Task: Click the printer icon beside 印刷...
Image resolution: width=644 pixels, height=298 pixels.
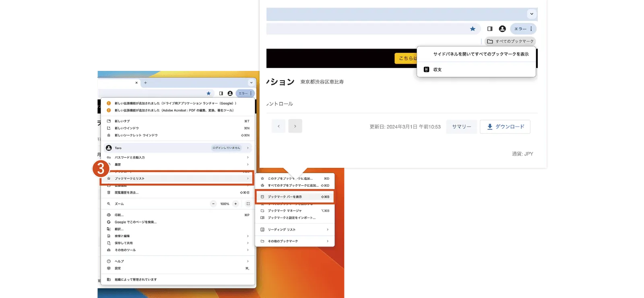Action: [109, 215]
